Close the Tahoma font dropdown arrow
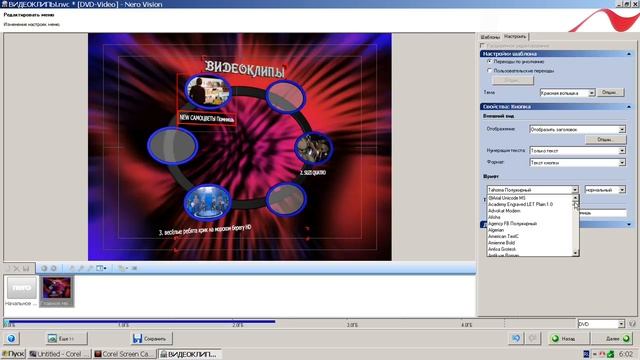 click(575, 190)
